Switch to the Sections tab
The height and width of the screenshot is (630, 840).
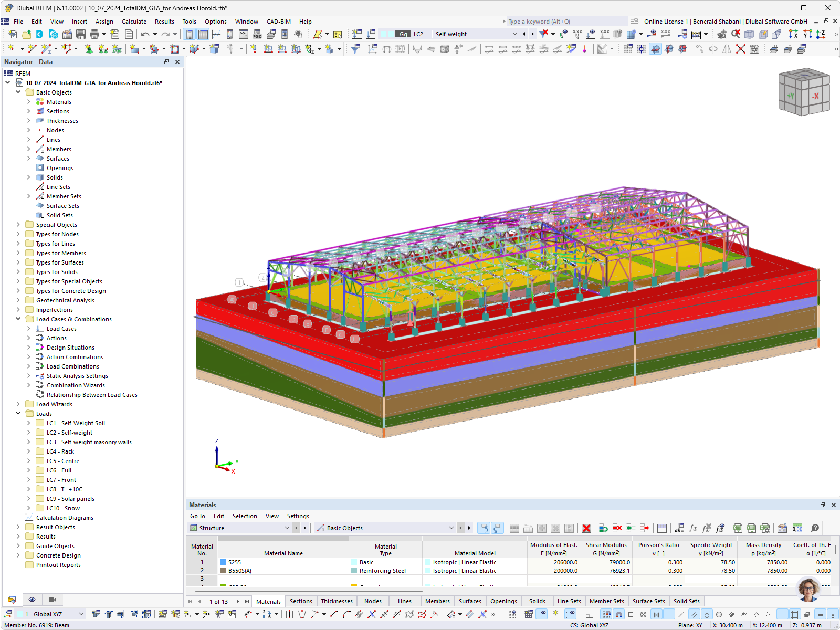pyautogui.click(x=301, y=601)
